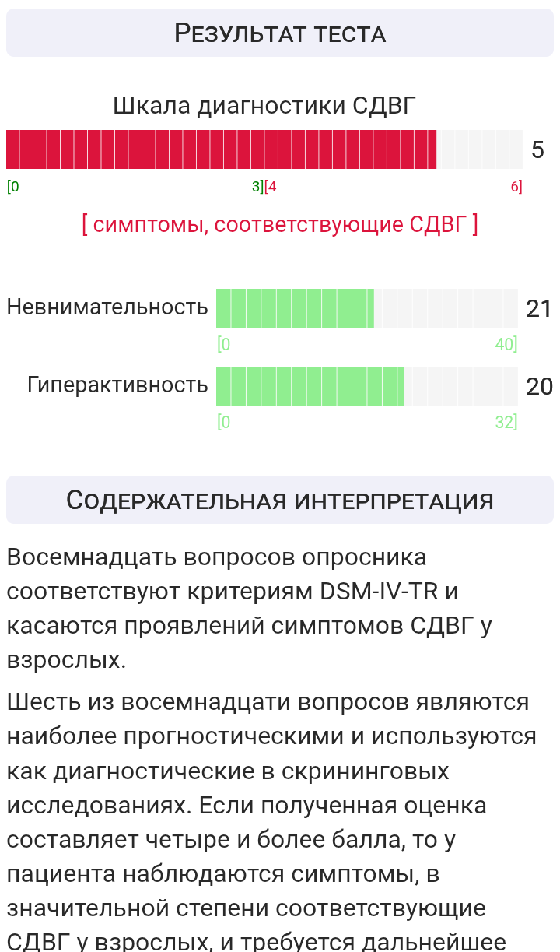The width and height of the screenshot is (560, 952).
Task: Click the "32]" maximum label
Action: coord(506,422)
